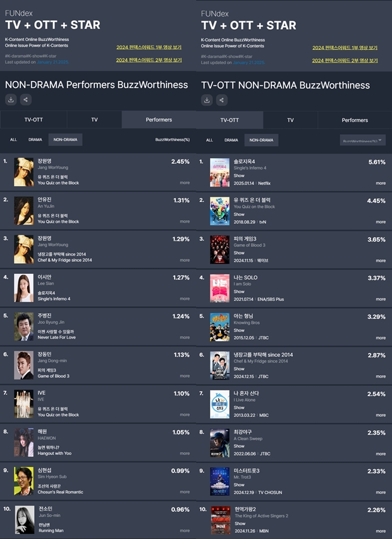The width and height of the screenshot is (392, 539).
Task: Click the TV-OTT tab in left panel
Action: (x=34, y=120)
